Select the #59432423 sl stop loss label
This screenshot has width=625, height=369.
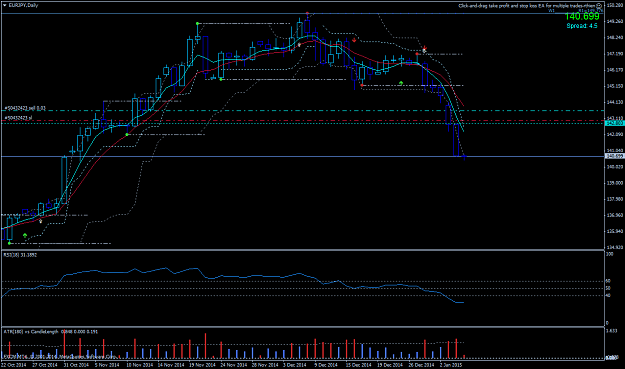pyautogui.click(x=18, y=118)
